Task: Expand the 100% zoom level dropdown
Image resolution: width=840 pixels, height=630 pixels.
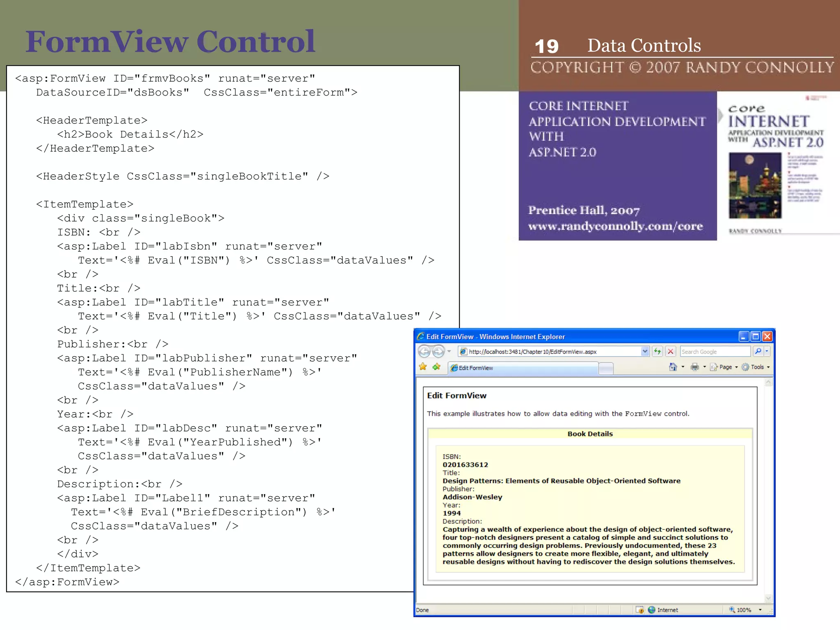Action: 760,610
